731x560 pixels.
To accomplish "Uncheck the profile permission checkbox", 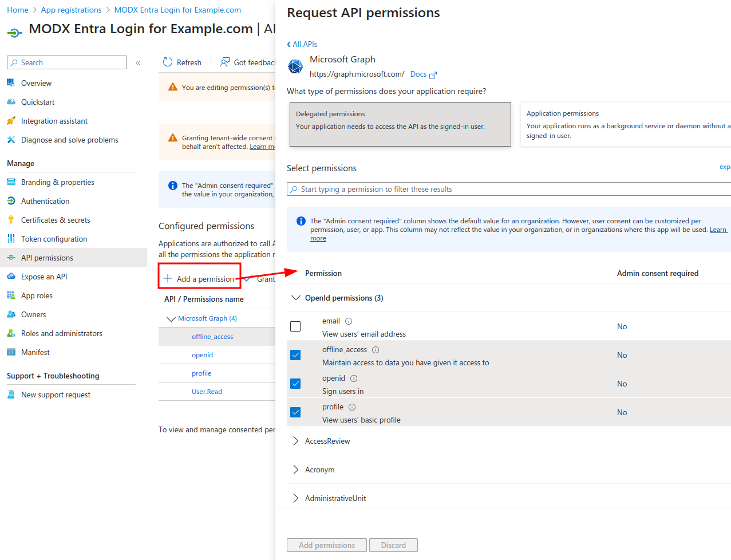I will [x=295, y=412].
